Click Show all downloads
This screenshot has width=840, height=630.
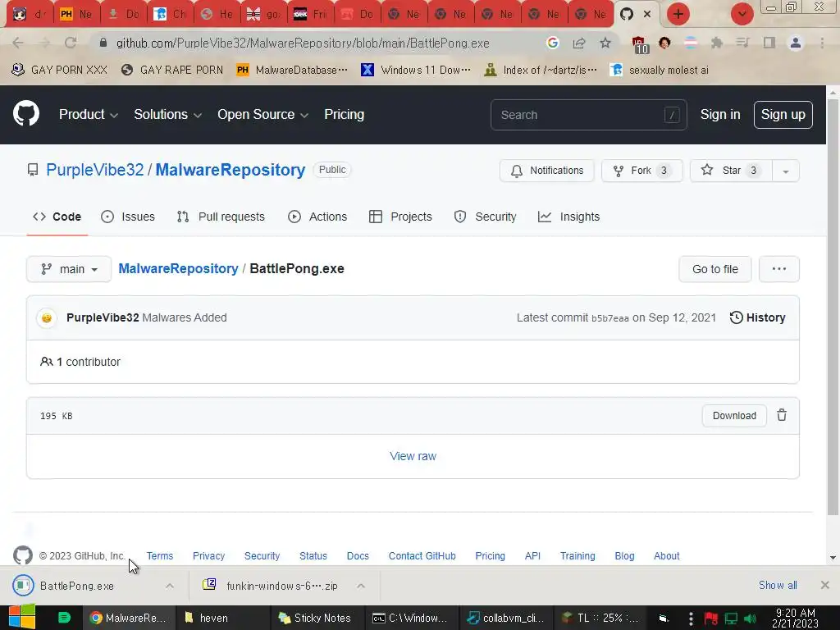(778, 585)
